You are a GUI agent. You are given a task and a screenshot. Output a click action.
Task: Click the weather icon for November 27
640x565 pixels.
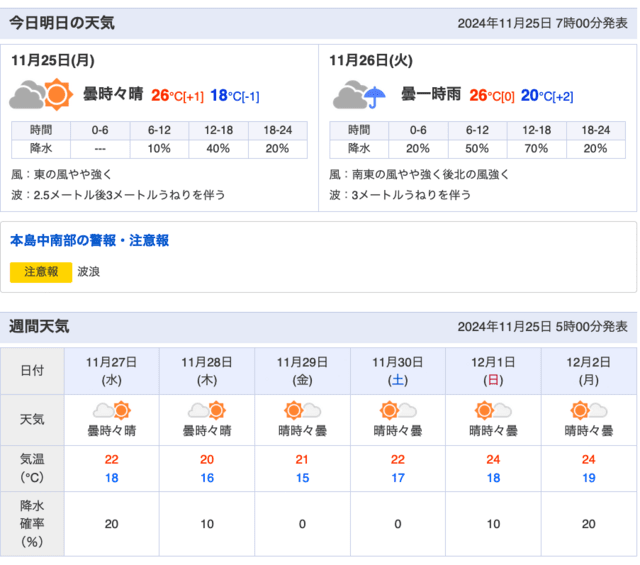coord(112,410)
